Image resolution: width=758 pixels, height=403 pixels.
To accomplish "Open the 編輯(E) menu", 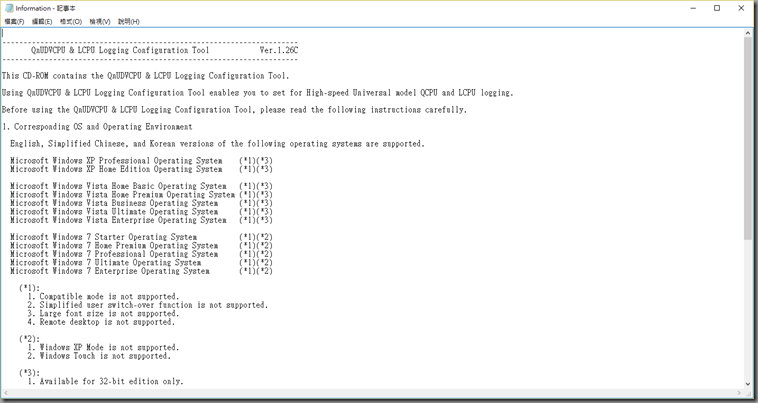I will 42,22.
